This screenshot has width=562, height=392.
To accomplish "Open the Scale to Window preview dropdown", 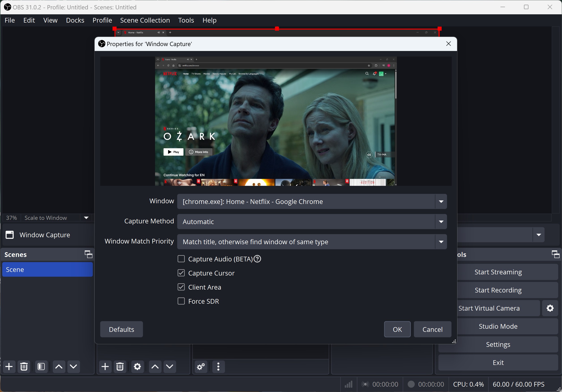I will pos(86,218).
